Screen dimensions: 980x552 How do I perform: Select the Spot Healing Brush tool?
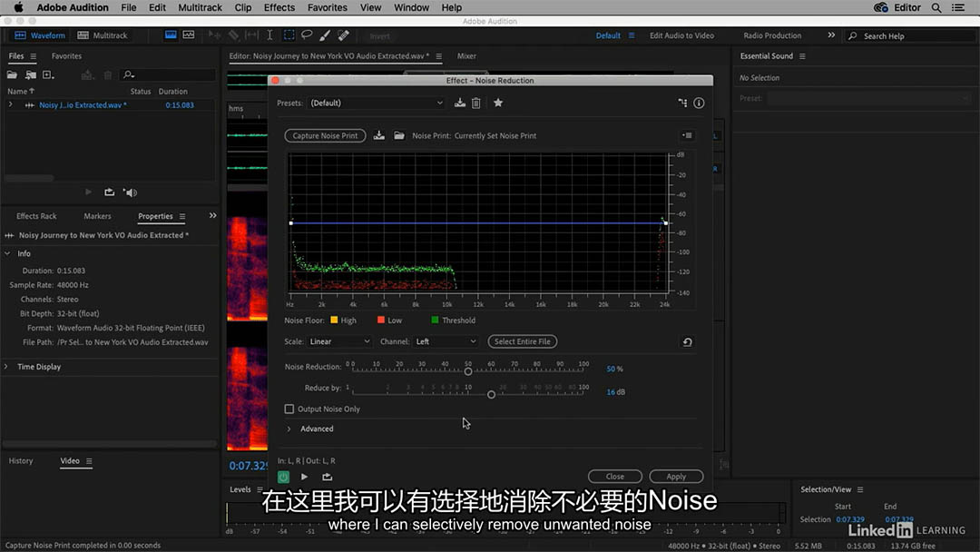343,35
